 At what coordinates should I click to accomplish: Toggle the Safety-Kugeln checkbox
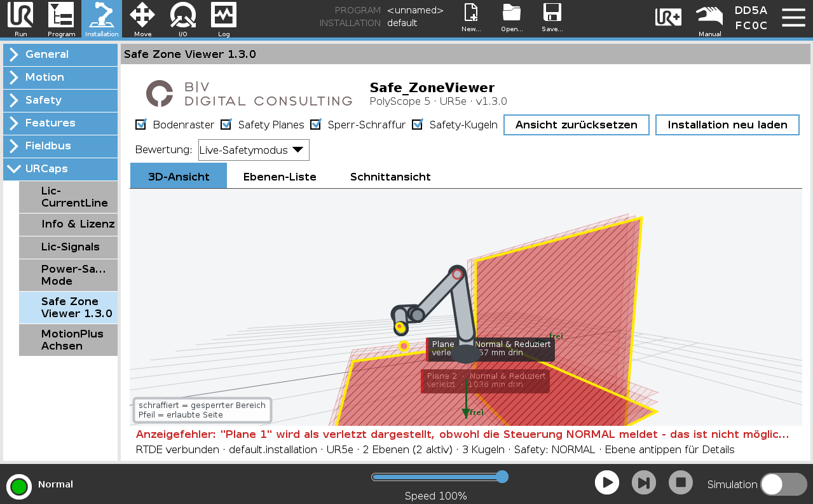[418, 125]
